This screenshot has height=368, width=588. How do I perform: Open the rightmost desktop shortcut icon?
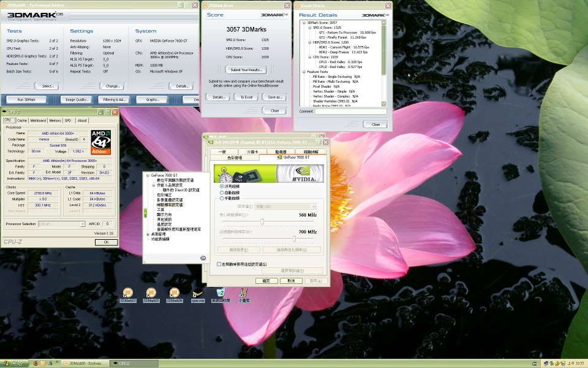[x=244, y=294]
